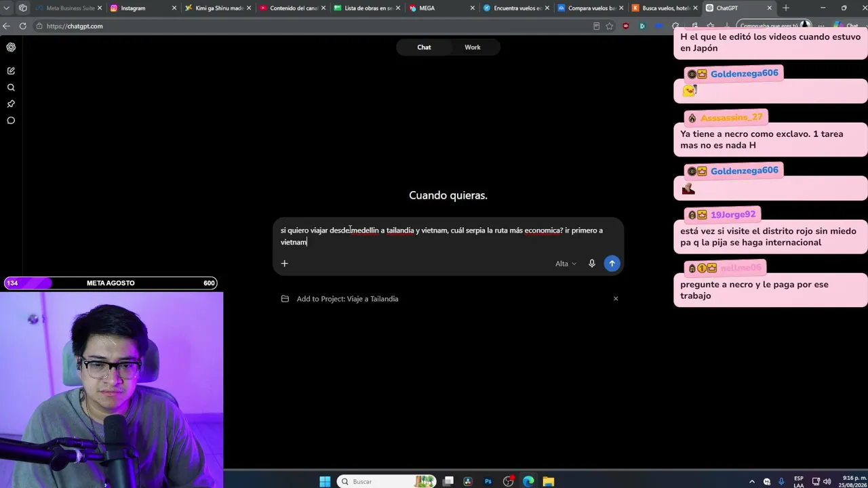The width and height of the screenshot is (868, 488).
Task: Click the 19Jorge92 chat username
Action: [x=732, y=214]
